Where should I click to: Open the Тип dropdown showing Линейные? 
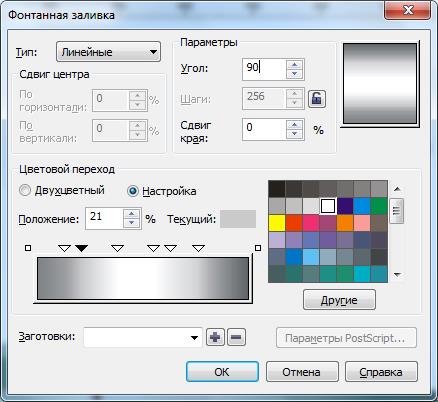pyautogui.click(x=108, y=52)
